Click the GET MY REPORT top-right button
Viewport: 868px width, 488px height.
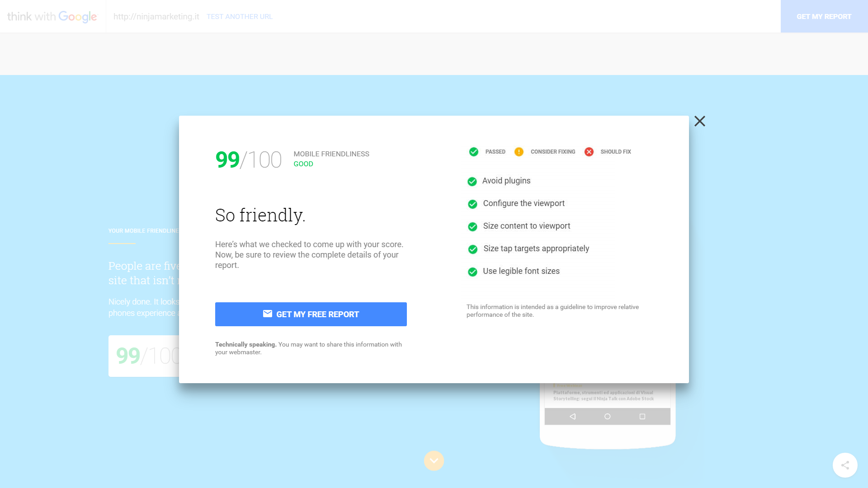tap(824, 16)
